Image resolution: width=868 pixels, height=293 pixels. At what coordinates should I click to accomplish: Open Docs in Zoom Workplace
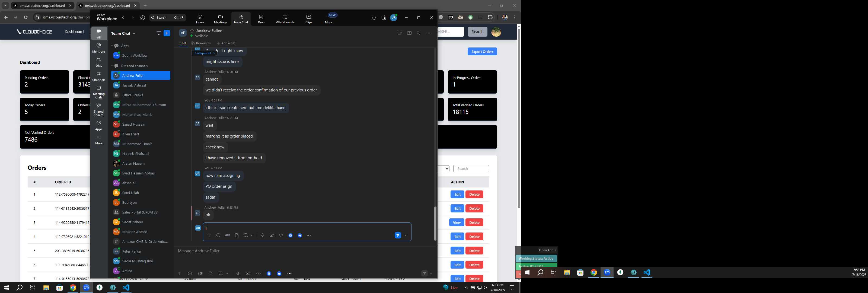pyautogui.click(x=261, y=19)
